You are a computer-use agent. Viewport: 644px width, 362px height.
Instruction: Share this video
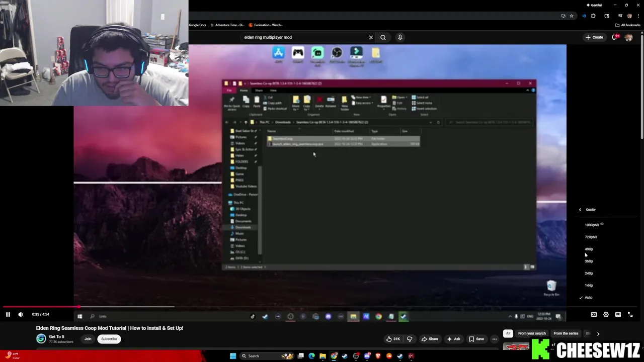430,339
